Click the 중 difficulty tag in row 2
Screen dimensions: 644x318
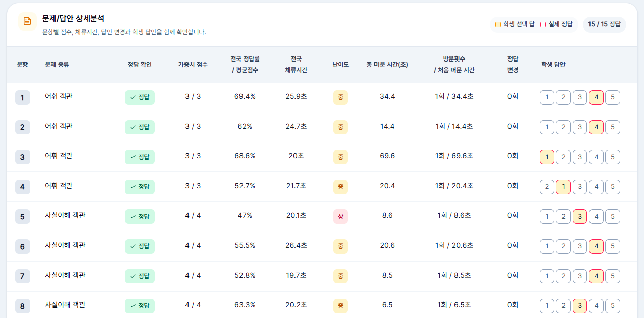click(340, 127)
